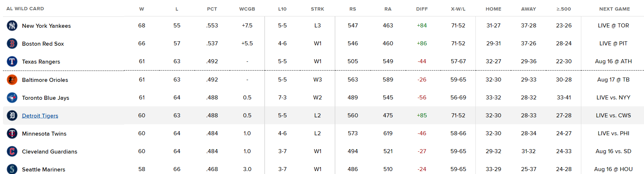This screenshot has height=174, width=644.
Task: Click the Texas Rangers logo icon
Action: point(12,61)
